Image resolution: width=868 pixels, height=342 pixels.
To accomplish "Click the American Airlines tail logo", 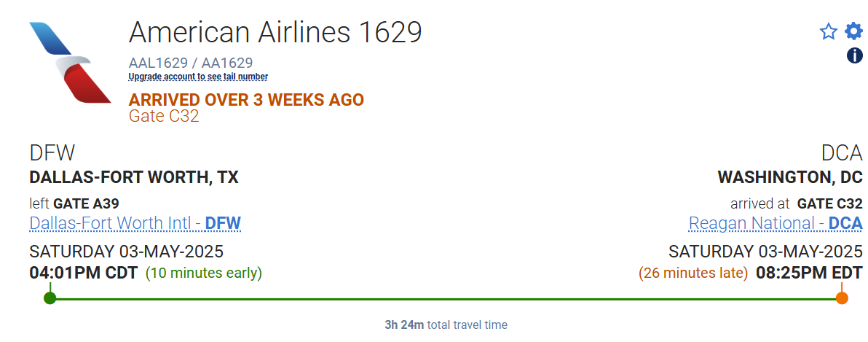I will click(x=71, y=62).
